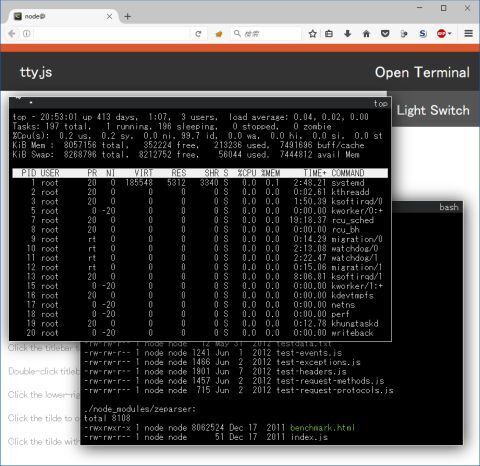This screenshot has width=480, height=466.
Task: Click the rcu_sched process row
Action: [200, 220]
